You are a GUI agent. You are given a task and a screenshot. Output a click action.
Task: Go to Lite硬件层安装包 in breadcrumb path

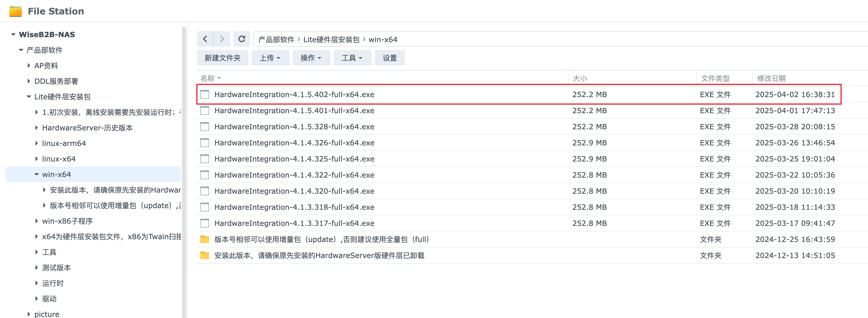pyautogui.click(x=331, y=39)
